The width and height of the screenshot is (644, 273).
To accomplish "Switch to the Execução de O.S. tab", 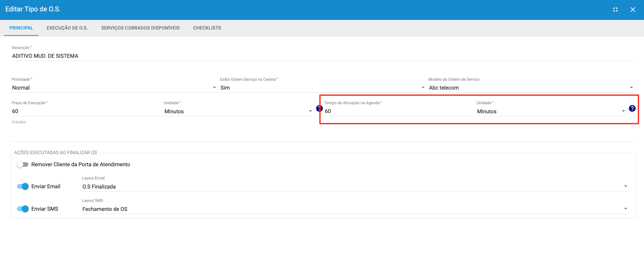I will (67, 28).
